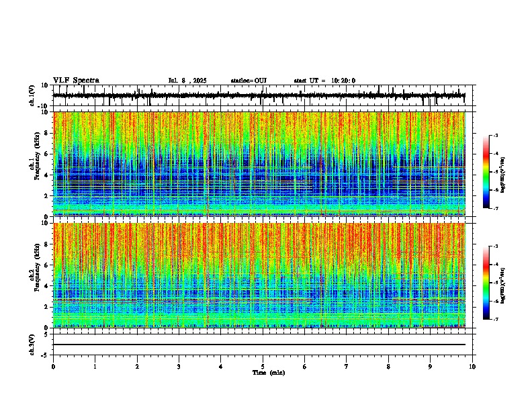Click the 'ch.3(V)' axis label

coord(32,345)
